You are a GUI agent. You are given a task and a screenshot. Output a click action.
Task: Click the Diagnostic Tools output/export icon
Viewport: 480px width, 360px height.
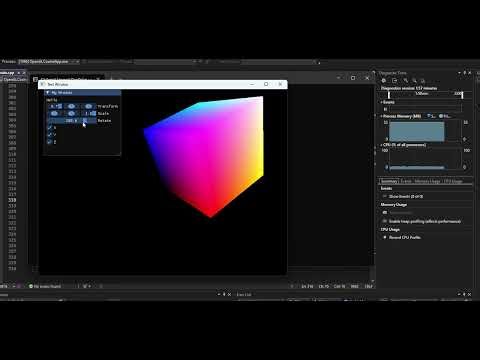[x=395, y=81]
